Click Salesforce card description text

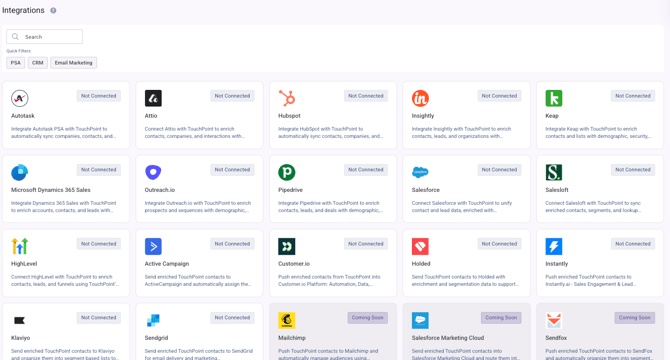click(x=462, y=207)
